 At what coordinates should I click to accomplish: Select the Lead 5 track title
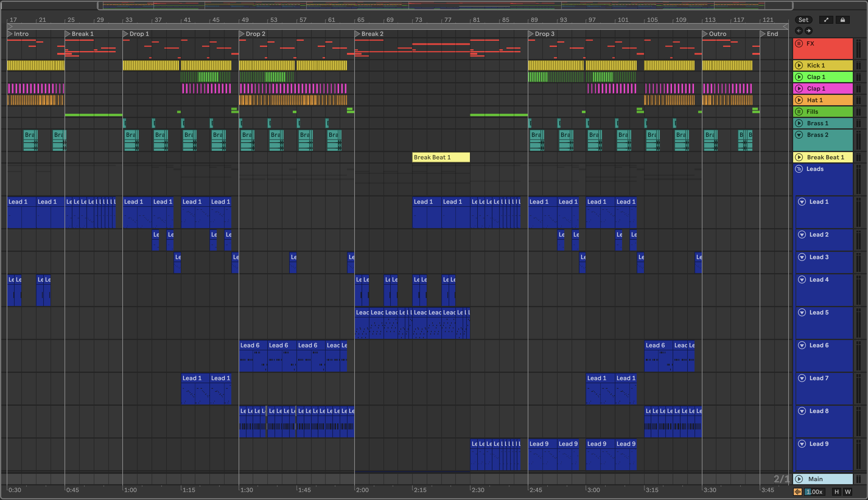[x=818, y=313]
